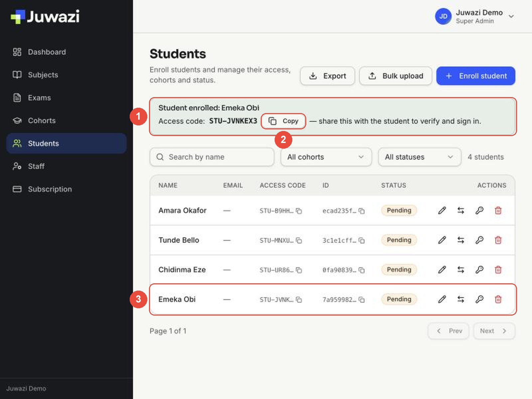This screenshot has height=399, width=532.
Task: Click the transfer arrows icon for Chidinma Eze
Action: tap(461, 270)
